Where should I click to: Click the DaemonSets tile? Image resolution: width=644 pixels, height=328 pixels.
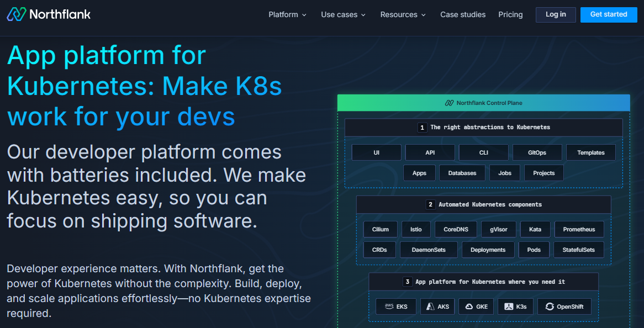429,250
